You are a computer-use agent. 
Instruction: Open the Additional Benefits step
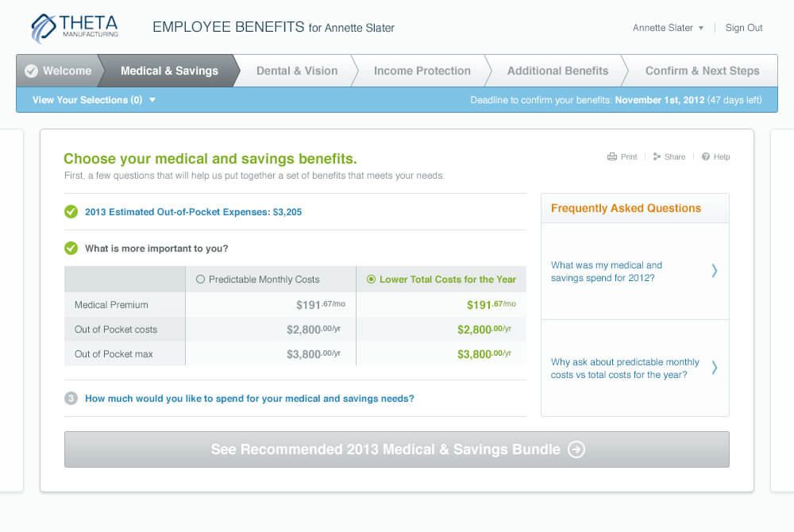point(557,71)
